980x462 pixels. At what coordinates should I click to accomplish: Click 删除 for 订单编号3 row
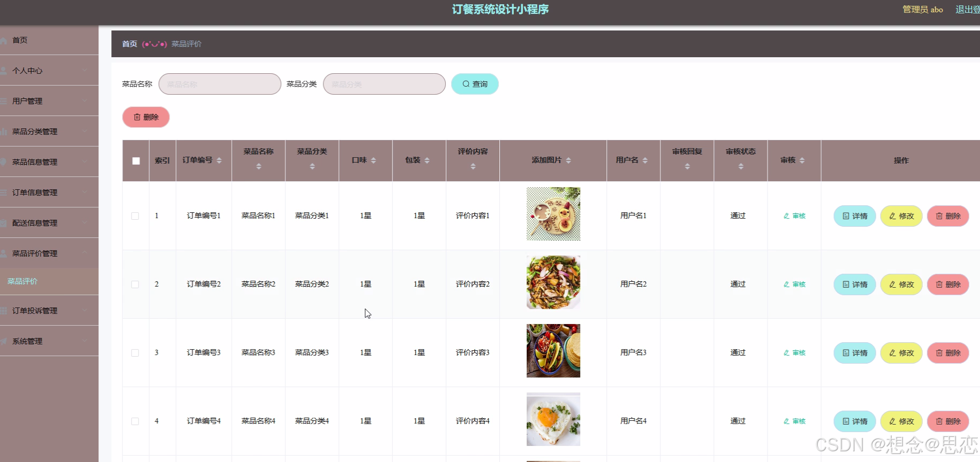(948, 353)
